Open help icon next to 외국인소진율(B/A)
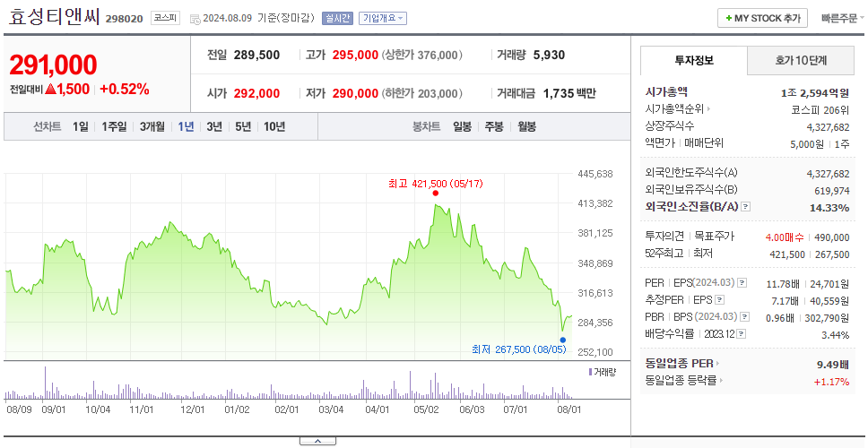868x448 pixels. 746,207
